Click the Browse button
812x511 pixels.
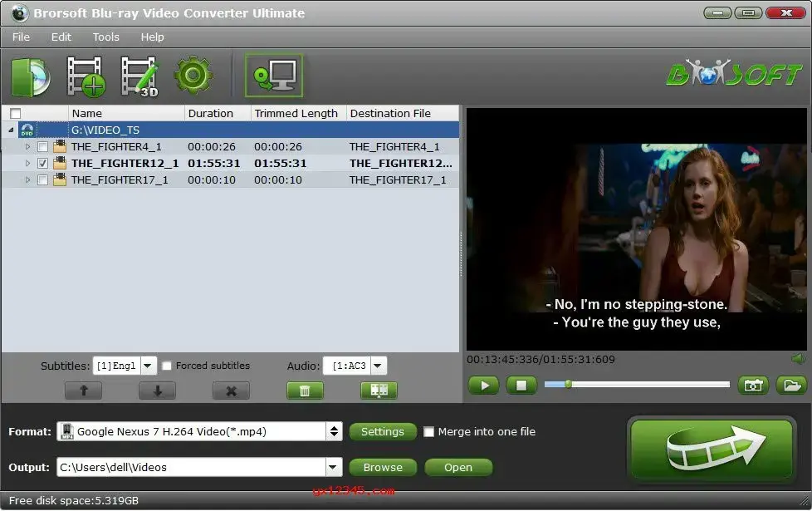(383, 468)
